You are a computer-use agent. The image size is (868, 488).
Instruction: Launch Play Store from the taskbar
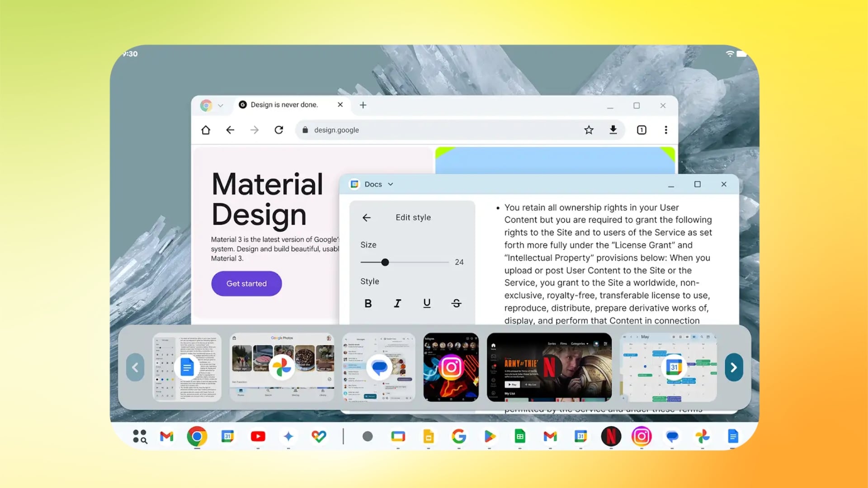pos(490,436)
